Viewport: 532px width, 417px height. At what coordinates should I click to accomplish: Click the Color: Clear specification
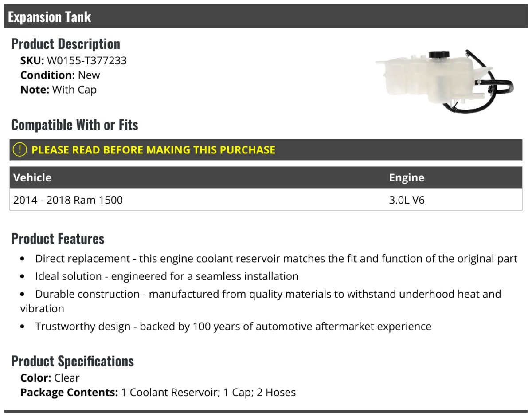[50, 378]
